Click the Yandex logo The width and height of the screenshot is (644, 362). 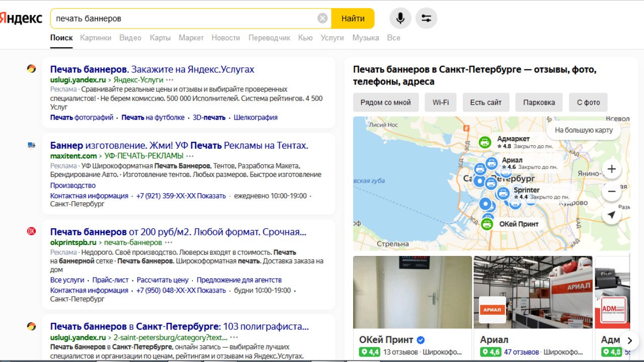(x=21, y=19)
